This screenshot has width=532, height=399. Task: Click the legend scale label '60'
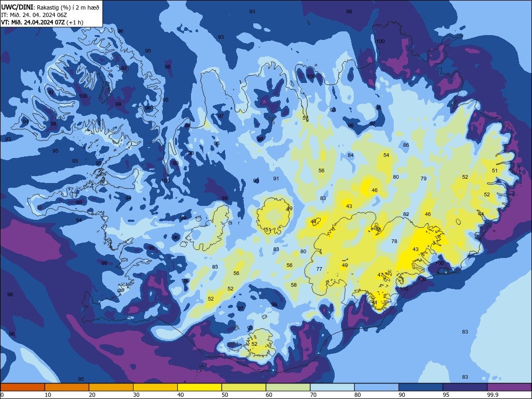(x=269, y=395)
